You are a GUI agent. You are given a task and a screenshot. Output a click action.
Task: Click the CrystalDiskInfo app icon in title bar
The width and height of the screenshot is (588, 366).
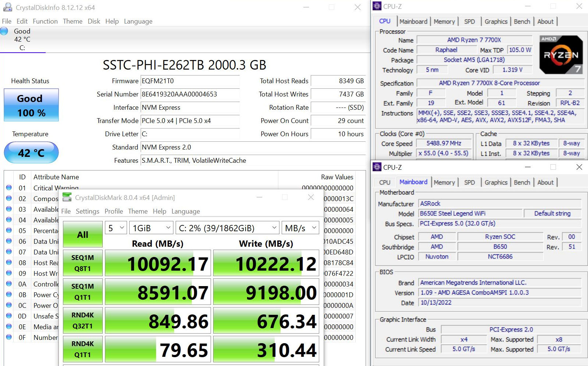pos(7,7)
